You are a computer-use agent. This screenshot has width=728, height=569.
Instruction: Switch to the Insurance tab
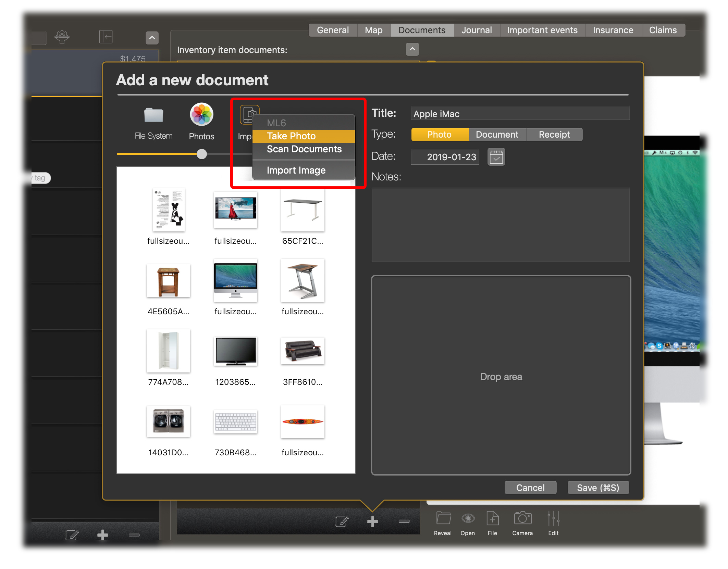pos(613,30)
